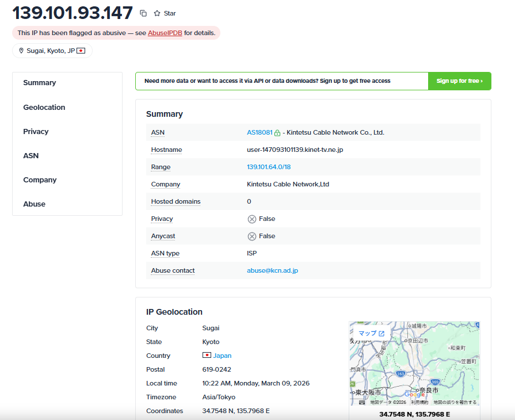Screen dimensions: 515x420
Task: Open the map in new window button
Action: tap(371, 333)
